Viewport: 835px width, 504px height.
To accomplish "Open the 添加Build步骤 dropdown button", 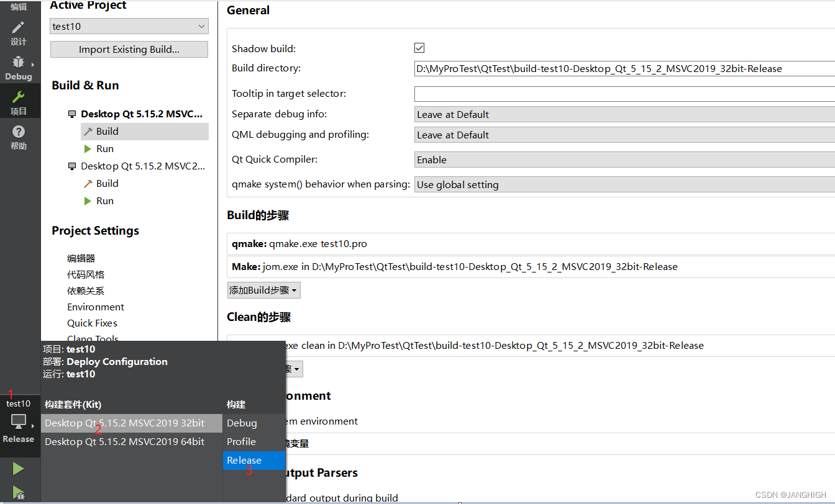I will (263, 290).
